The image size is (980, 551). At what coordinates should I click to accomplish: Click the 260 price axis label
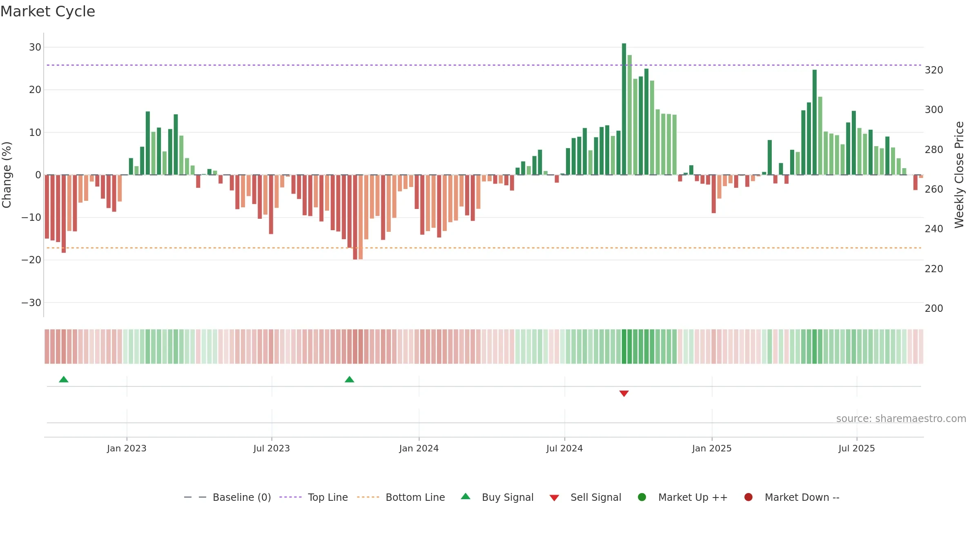[x=934, y=189]
